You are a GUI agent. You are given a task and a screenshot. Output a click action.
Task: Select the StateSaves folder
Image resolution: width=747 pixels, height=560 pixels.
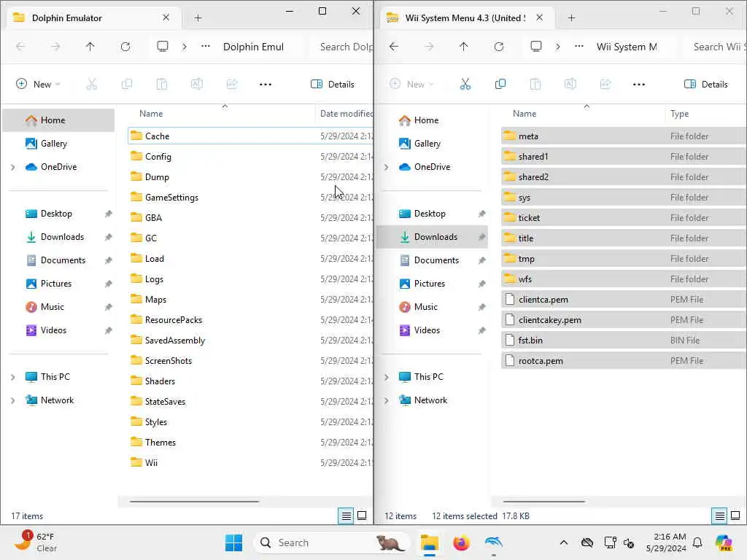[x=165, y=402]
